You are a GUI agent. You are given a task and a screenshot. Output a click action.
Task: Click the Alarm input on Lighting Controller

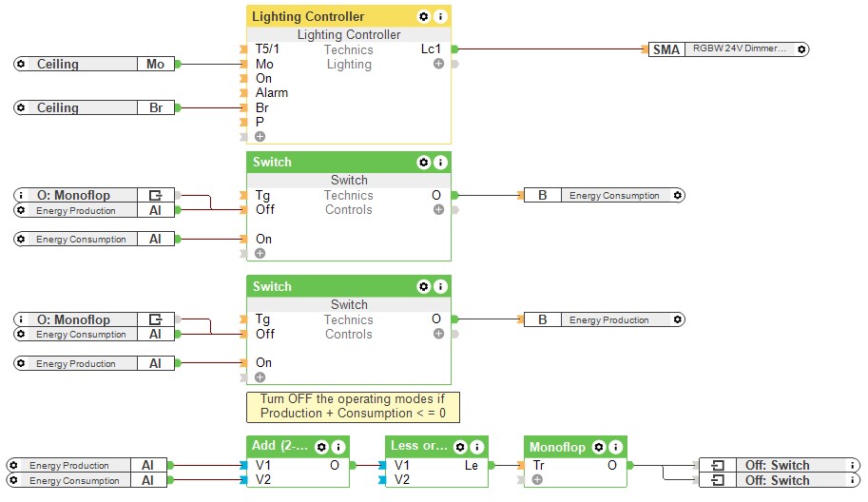tap(271, 93)
